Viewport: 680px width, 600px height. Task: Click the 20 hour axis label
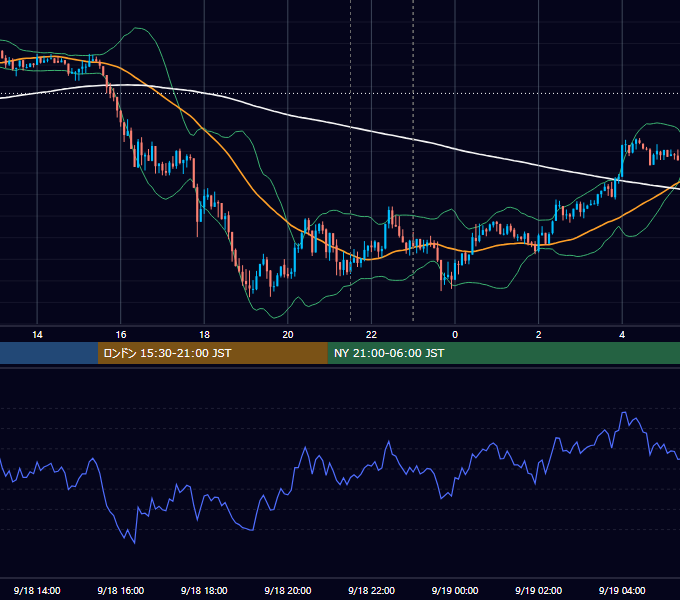pyautogui.click(x=288, y=335)
